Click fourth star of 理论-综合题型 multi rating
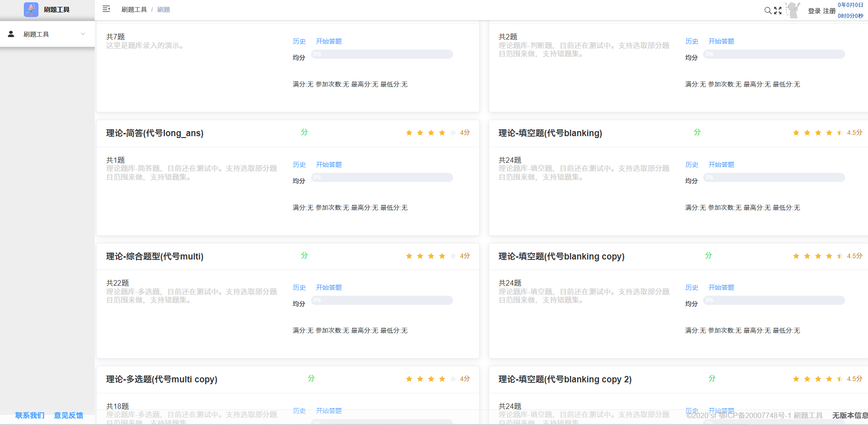Screen dimensions: 868x425 (442, 256)
